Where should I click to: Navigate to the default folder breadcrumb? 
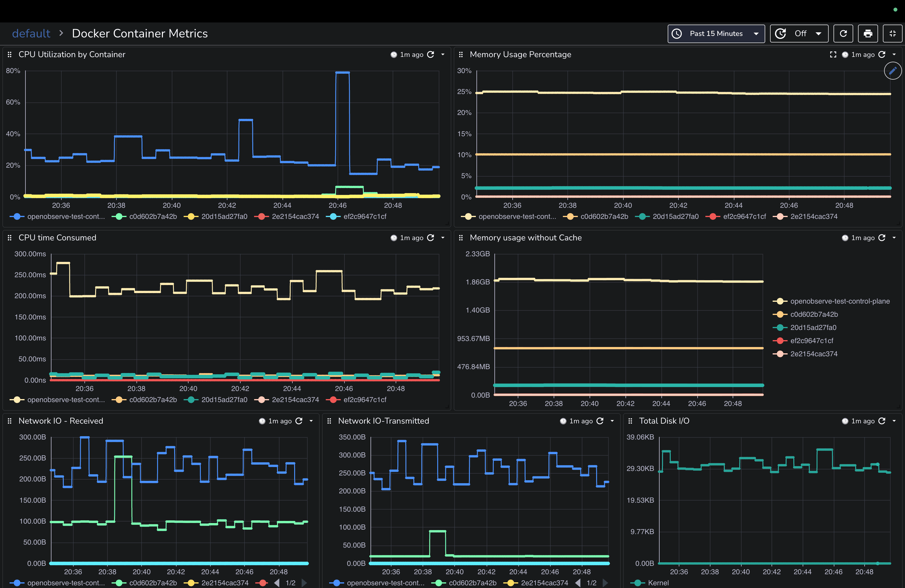coord(31,34)
